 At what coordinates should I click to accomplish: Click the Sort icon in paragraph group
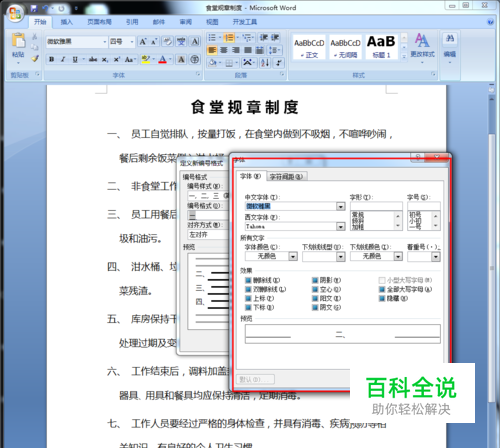click(265, 62)
